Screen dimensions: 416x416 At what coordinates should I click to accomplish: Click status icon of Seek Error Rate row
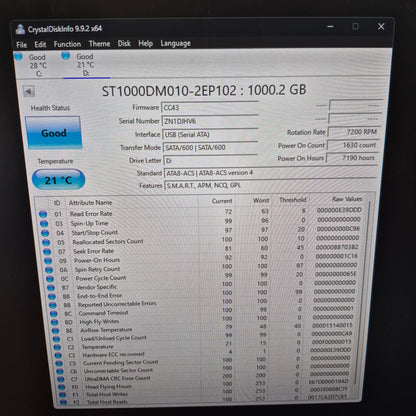[x=47, y=252]
